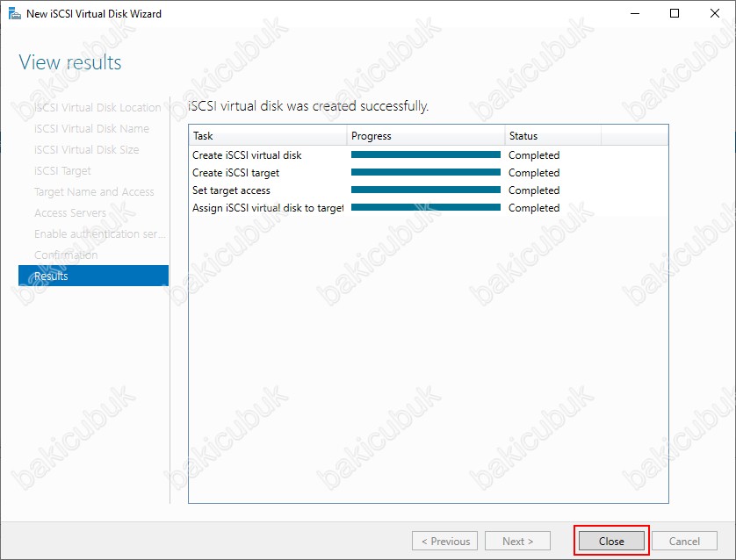Select the Set target access row
Viewport: 736px width, 560px height.
point(428,190)
